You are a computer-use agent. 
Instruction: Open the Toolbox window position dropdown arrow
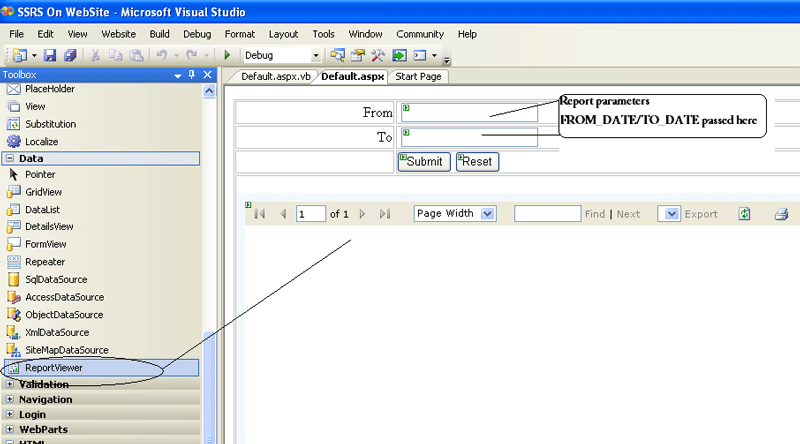click(x=178, y=76)
